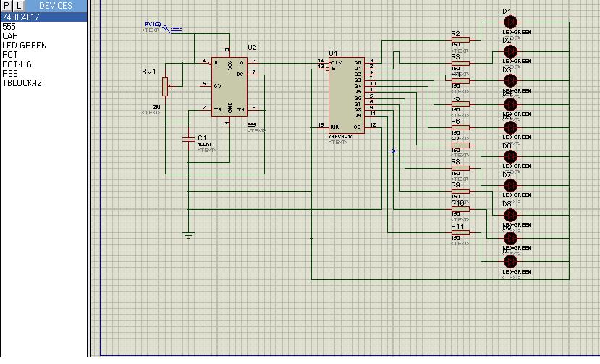Image resolution: width=600 pixels, height=364 pixels.
Task: Click the 100nF value under C1
Action: pos(205,144)
